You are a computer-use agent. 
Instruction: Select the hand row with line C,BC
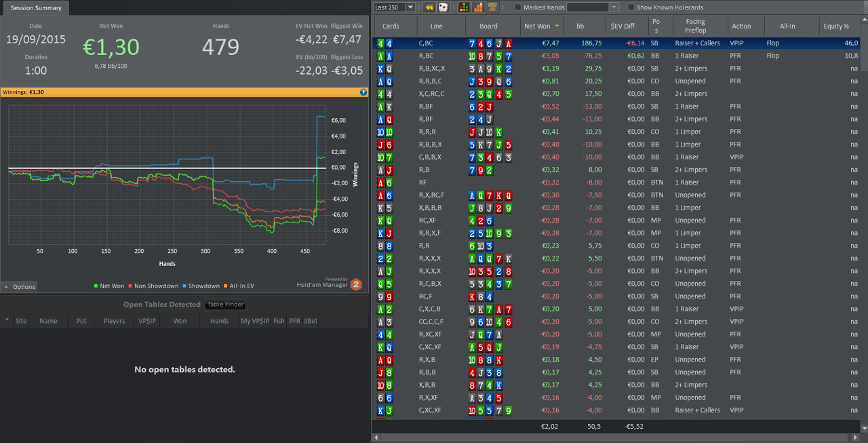coord(616,43)
